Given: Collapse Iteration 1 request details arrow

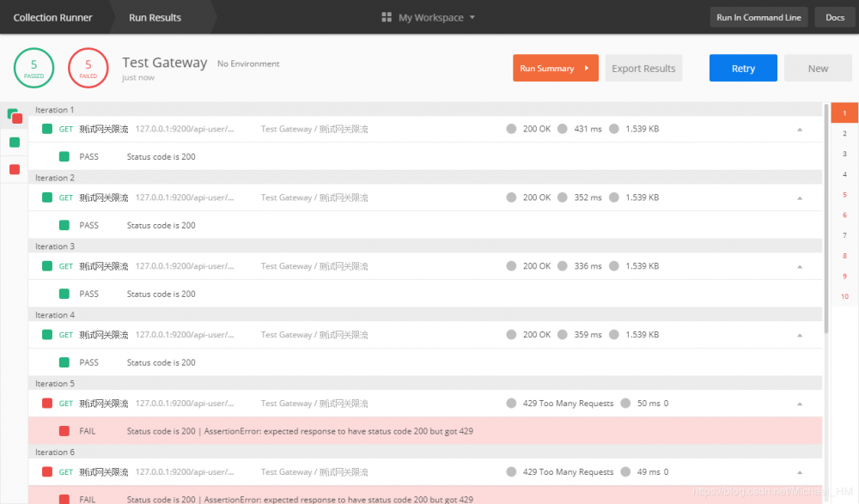Looking at the screenshot, I should (x=799, y=130).
